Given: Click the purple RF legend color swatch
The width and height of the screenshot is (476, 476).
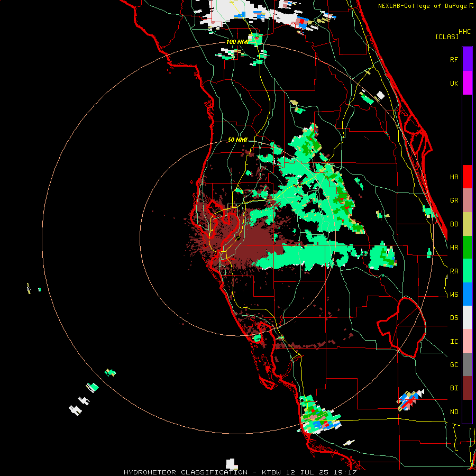Looking at the screenshot, I should coord(467,59).
